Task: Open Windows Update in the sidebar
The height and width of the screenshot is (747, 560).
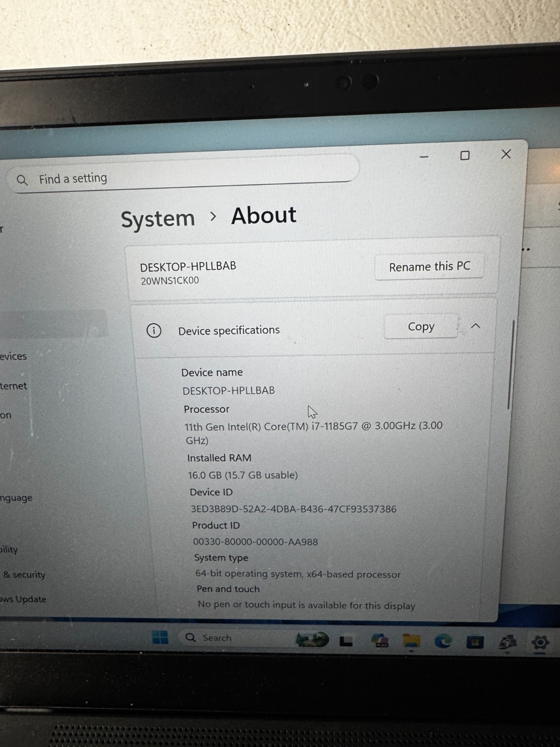Action: point(23,599)
